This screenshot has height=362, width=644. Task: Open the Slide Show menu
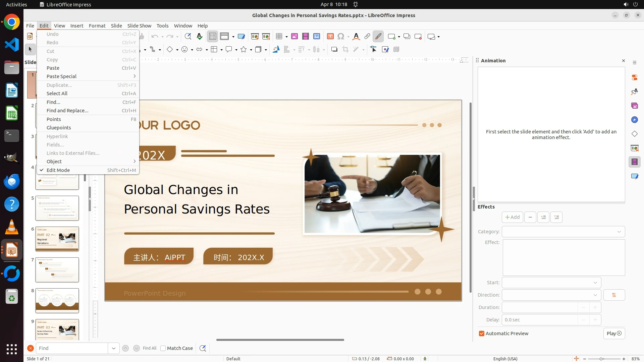(x=139, y=26)
